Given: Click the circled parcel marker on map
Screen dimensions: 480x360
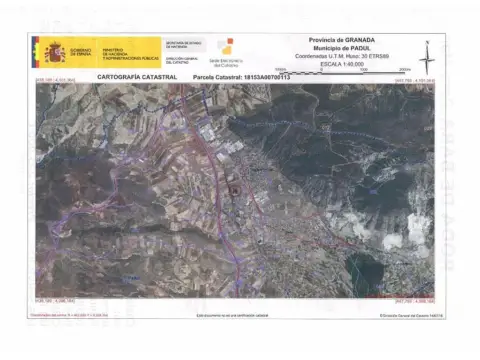Looking at the screenshot, I should click(235, 191).
